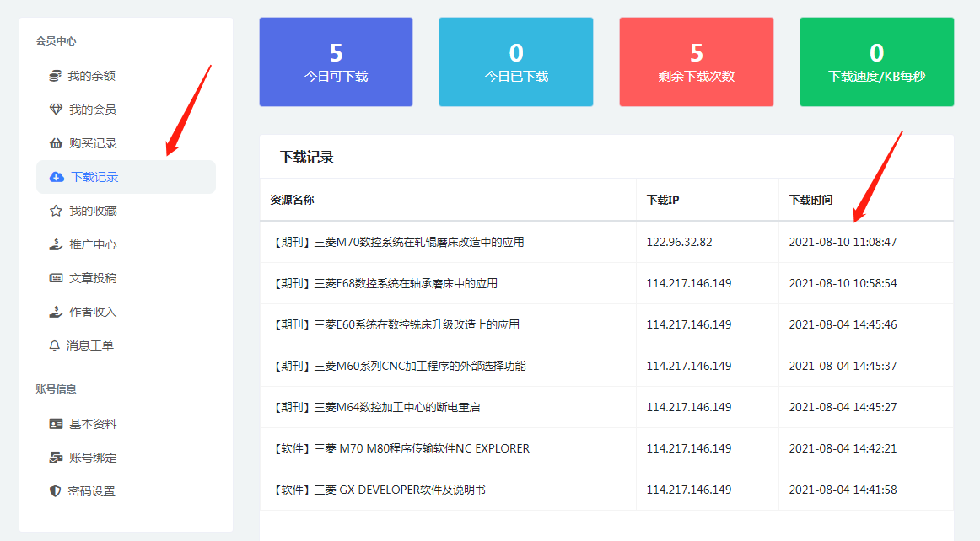Open 三菱 GX DEVELOPER软件及说明书 entry
Image resolution: width=980 pixels, height=541 pixels.
coord(378,489)
